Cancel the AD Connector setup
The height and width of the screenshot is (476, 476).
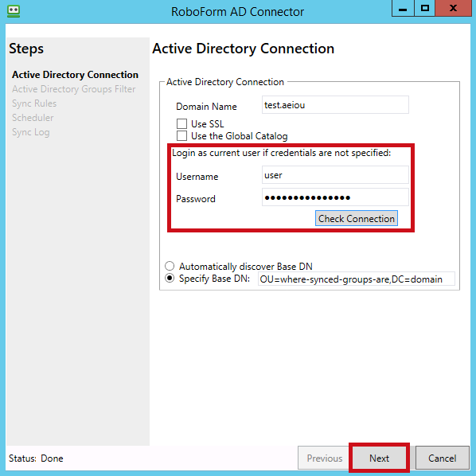coord(442,458)
